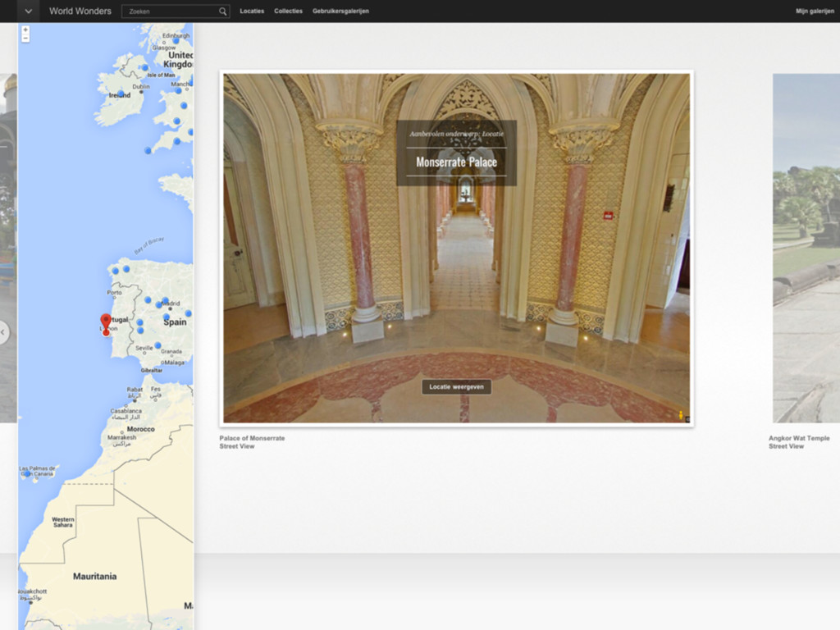Click the Palace of Monserrate caption

click(252, 438)
